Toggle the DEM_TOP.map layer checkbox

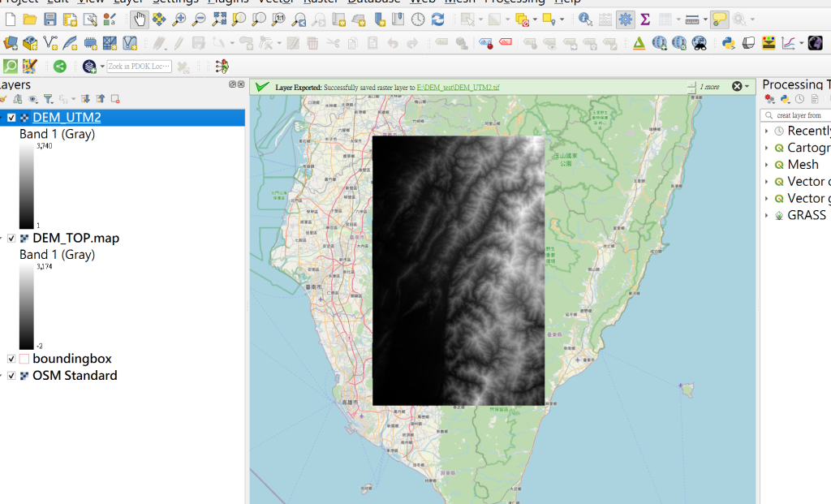pos(11,239)
